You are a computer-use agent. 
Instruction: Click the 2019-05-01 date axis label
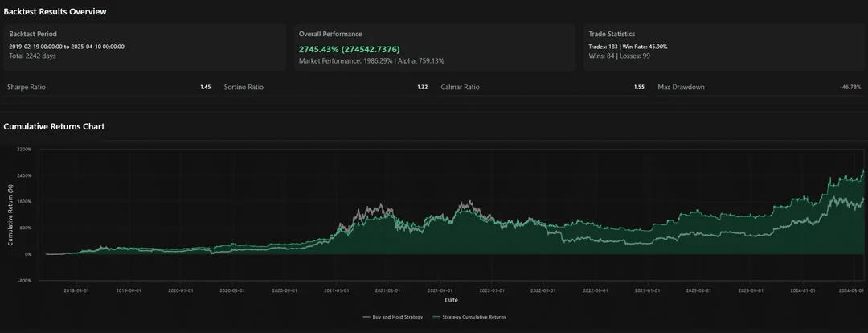76,290
